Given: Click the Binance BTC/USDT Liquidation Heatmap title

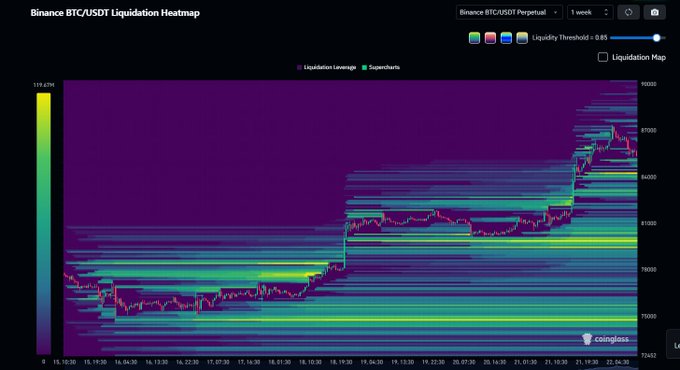Looking at the screenshot, I should pyautogui.click(x=115, y=13).
